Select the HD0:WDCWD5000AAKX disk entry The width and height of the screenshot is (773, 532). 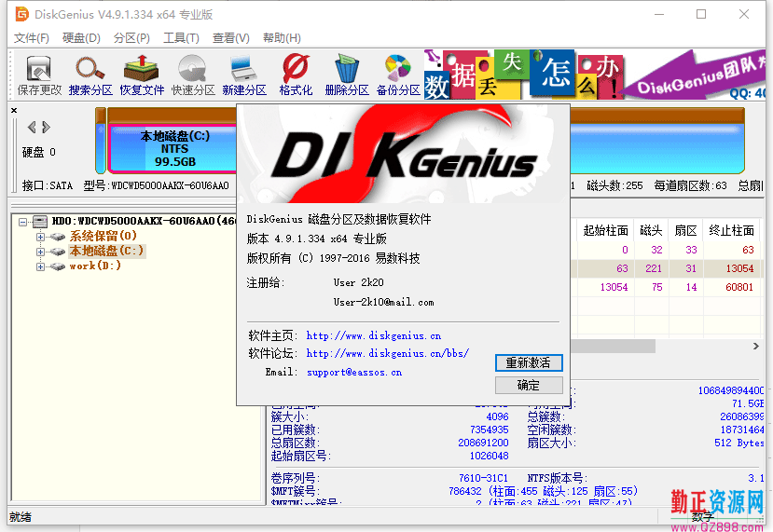pyautogui.click(x=144, y=221)
